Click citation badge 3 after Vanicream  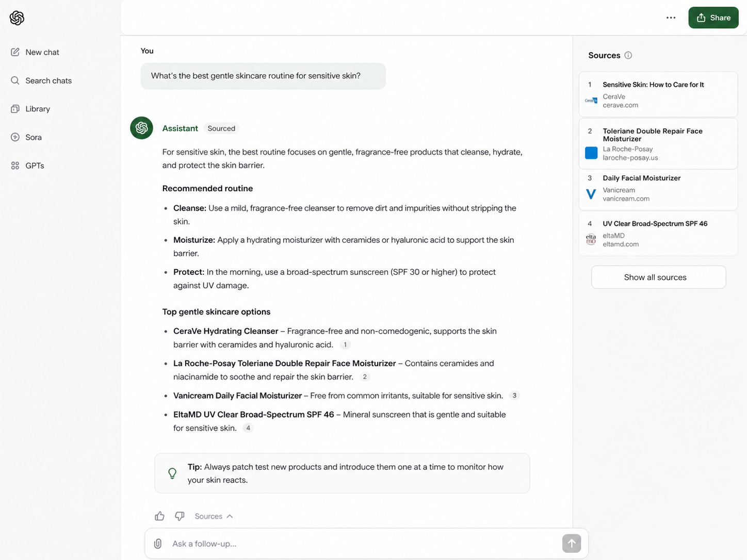(x=514, y=396)
